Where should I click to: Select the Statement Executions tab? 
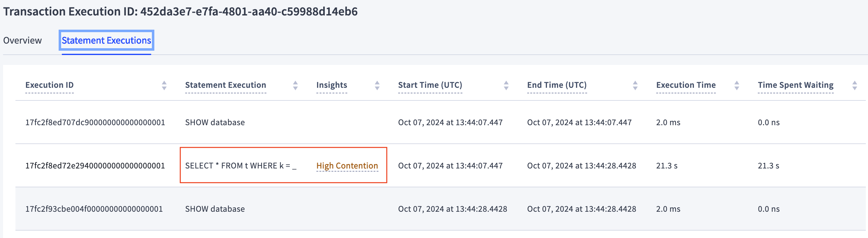106,40
